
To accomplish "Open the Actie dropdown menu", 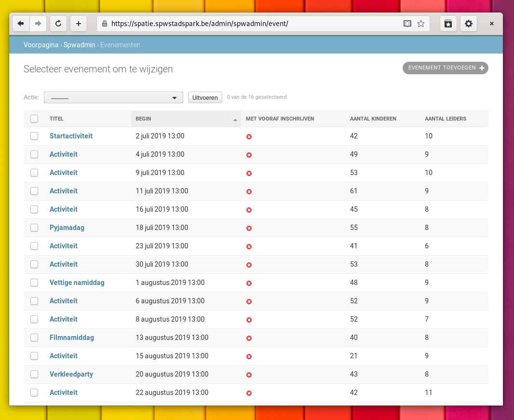I will coord(113,97).
